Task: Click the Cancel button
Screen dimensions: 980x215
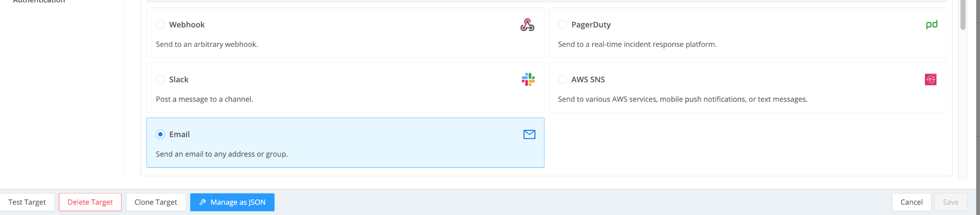Action: (911, 202)
